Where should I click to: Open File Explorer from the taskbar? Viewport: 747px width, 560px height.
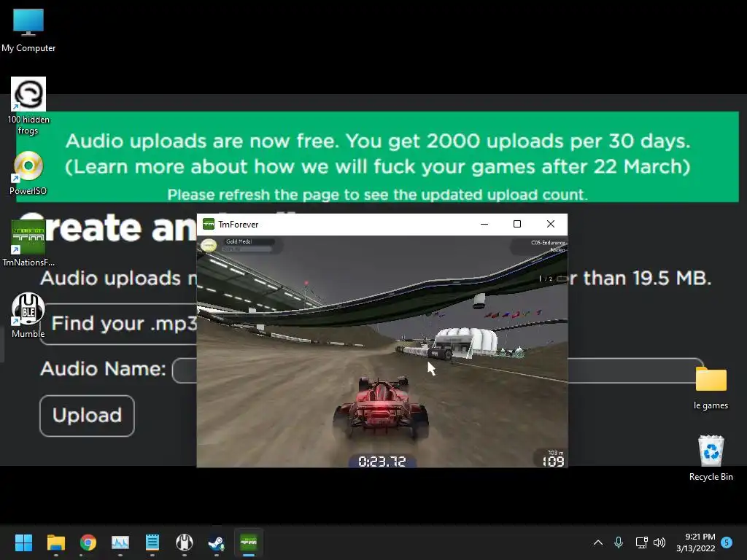(x=55, y=542)
